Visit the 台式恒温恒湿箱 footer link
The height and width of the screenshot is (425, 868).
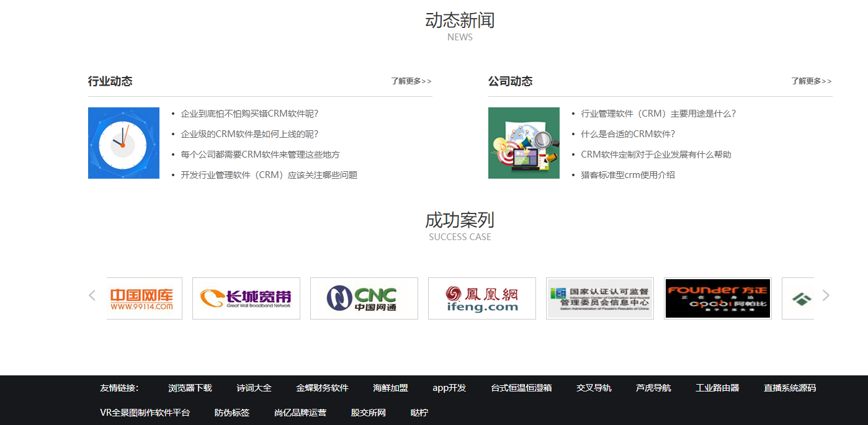pyautogui.click(x=521, y=388)
